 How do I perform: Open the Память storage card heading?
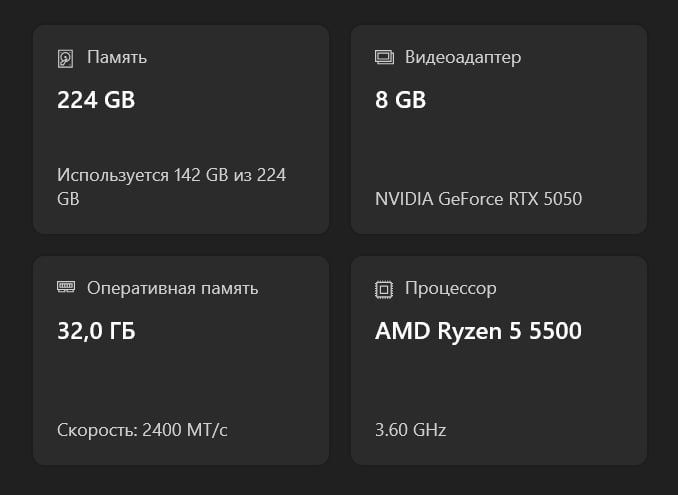tap(117, 58)
